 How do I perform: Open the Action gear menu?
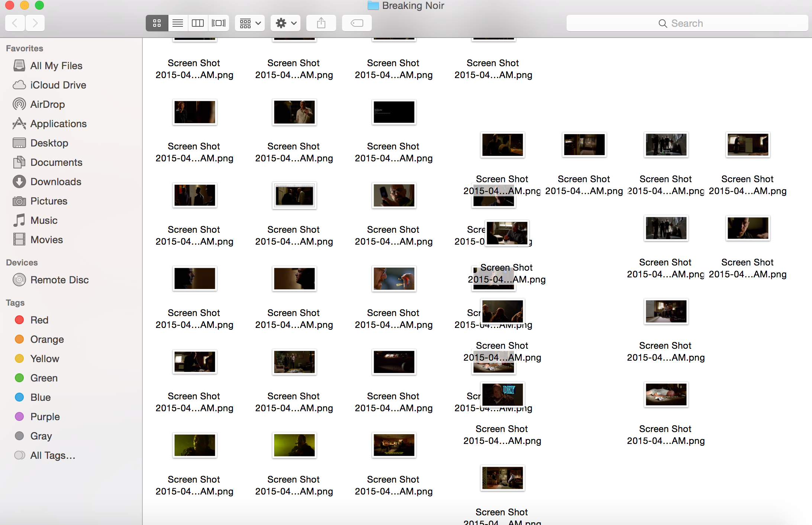[x=286, y=23]
